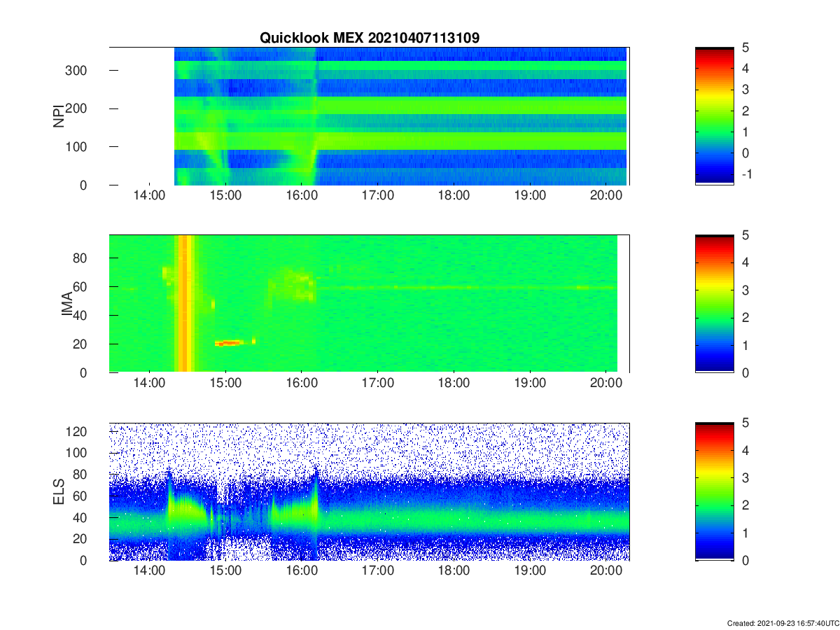Viewport: 840px width, 630px height.
Task: Click 20:00 under the ELS plot
Action: point(606,571)
